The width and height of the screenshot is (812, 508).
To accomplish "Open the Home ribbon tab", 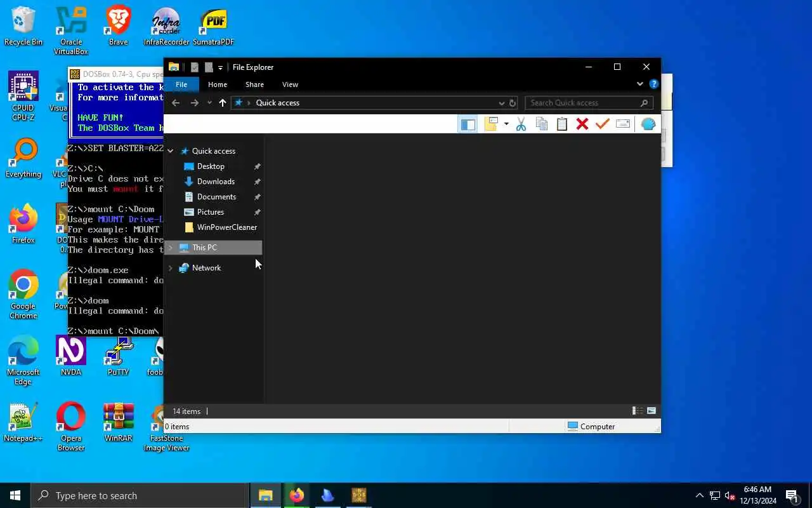I will (218, 84).
